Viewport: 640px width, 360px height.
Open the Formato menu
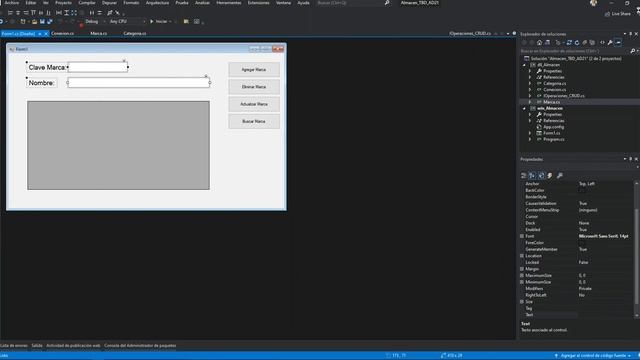pyautogui.click(x=131, y=3)
